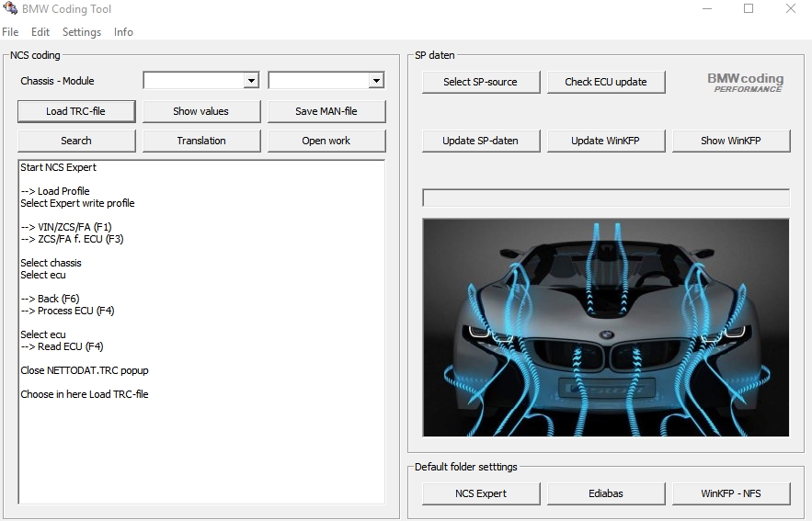Open the Settings menu
This screenshot has height=521, width=812.
pos(82,32)
